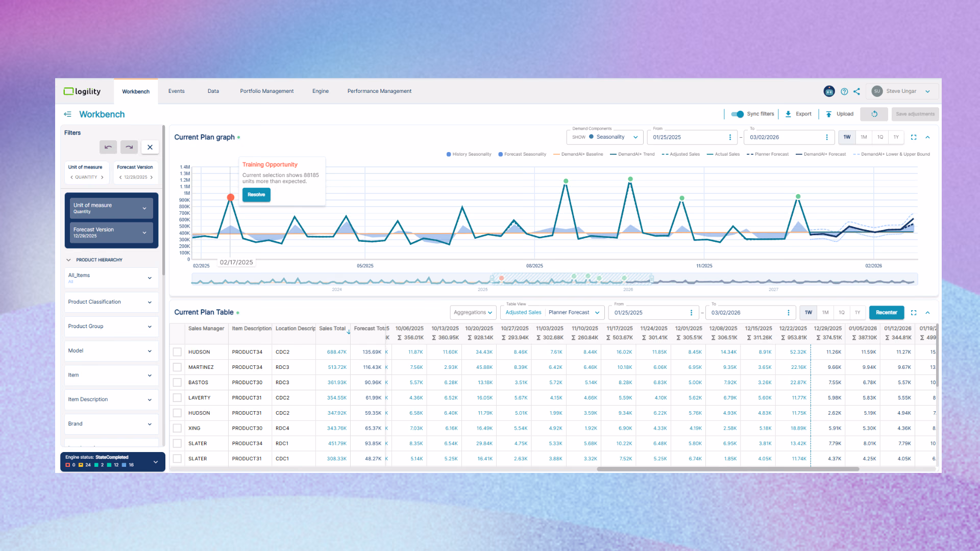The width and height of the screenshot is (980, 551).
Task: Open table To date options menu
Action: 789,313
